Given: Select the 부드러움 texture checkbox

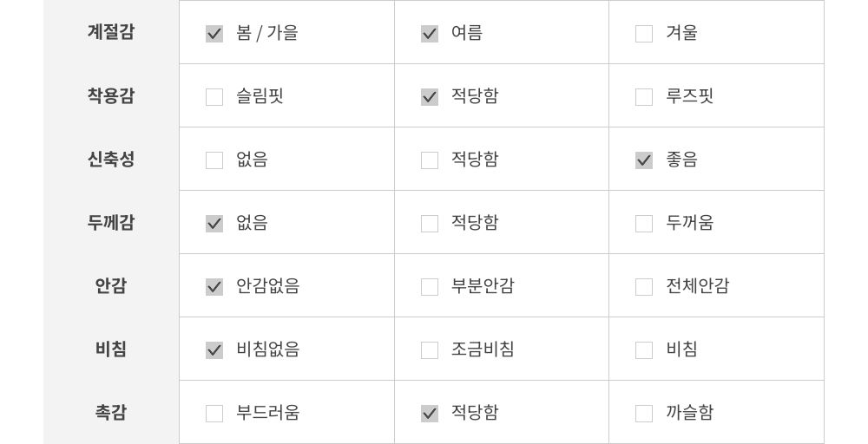Looking at the screenshot, I should pos(214,414).
